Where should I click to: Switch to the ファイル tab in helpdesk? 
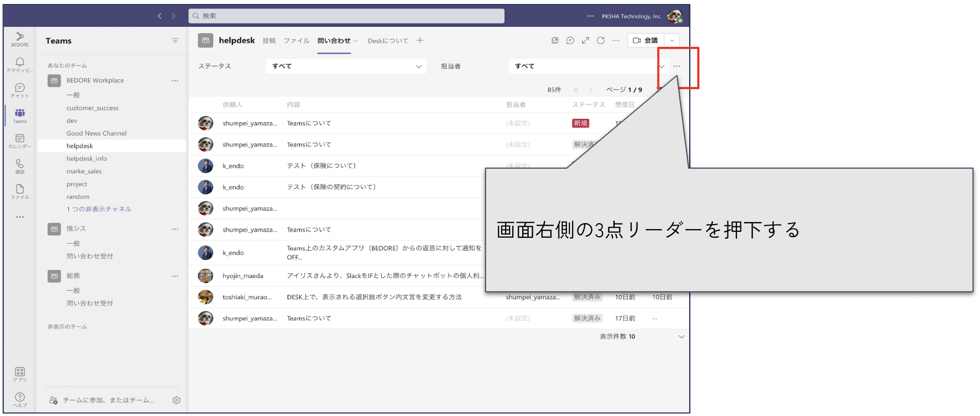click(296, 41)
